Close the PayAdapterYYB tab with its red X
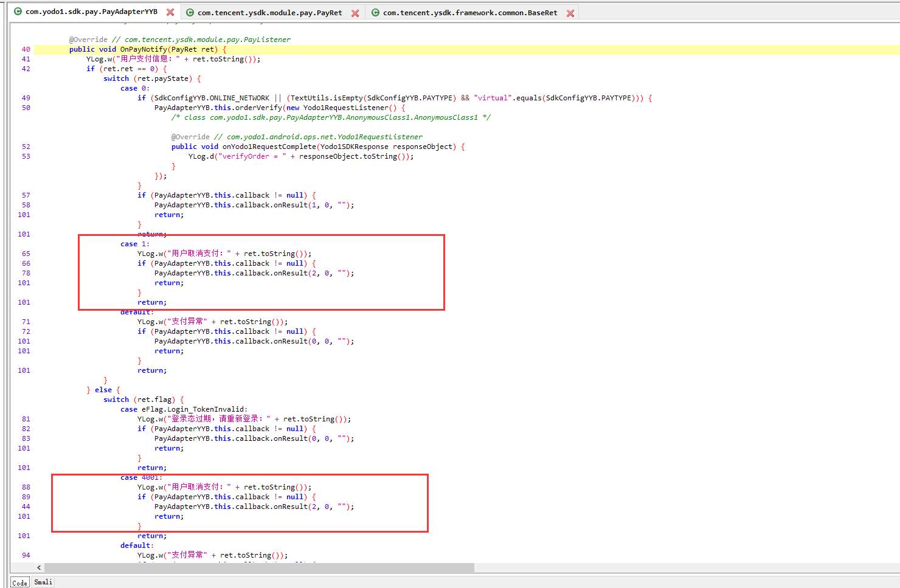This screenshot has height=588, width=900. point(170,12)
